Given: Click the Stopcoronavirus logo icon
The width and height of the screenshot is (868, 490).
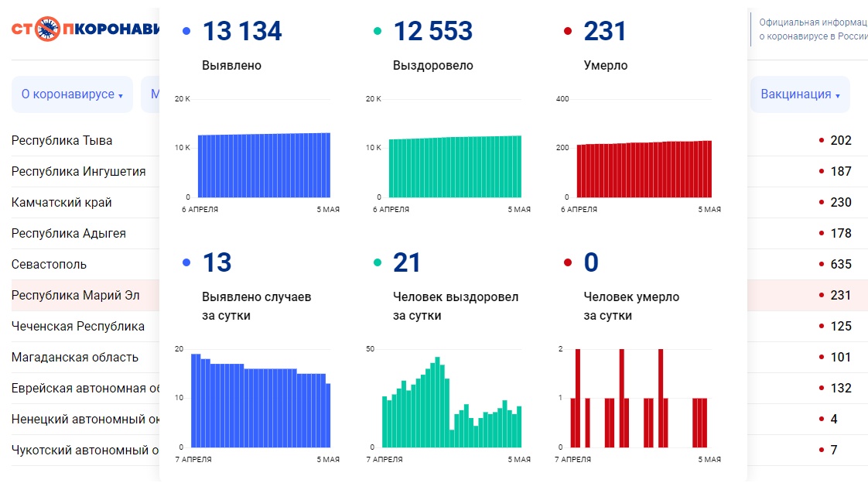Looking at the screenshot, I should [x=48, y=30].
